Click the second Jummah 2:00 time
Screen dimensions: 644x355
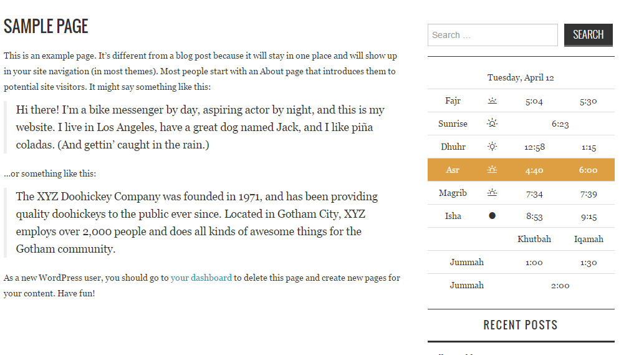tap(560, 286)
